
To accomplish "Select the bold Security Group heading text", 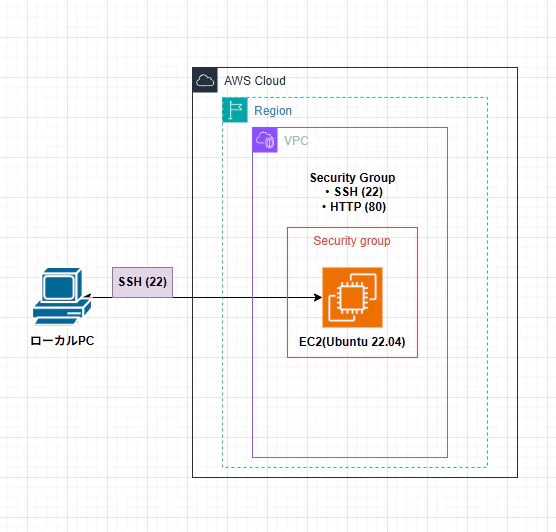I will (352, 178).
